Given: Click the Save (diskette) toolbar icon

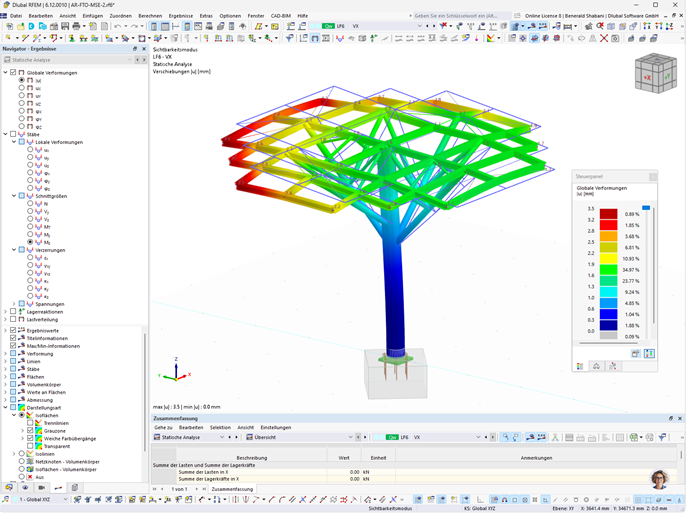Looking at the screenshot, I should click(x=65, y=26).
